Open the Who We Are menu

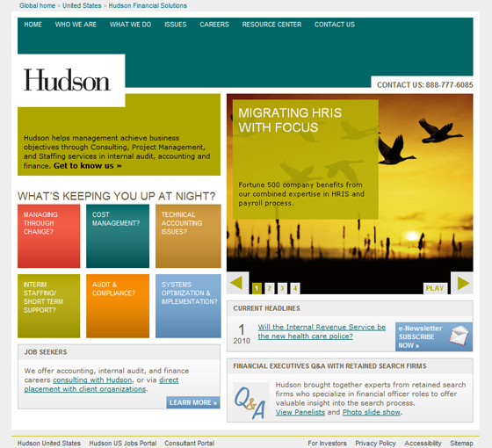pos(76,25)
